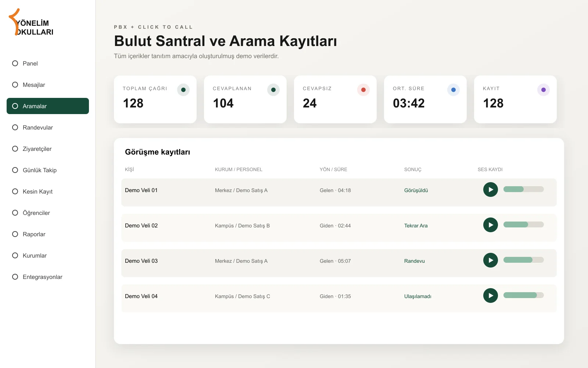
Task: Seek in Demo Veli 01 audio progress bar
Action: tap(524, 189)
